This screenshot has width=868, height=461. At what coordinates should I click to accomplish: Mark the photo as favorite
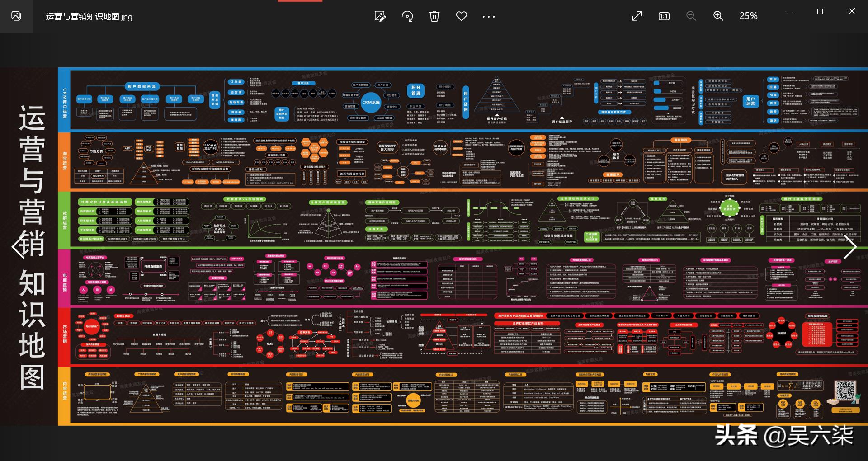pyautogui.click(x=461, y=16)
